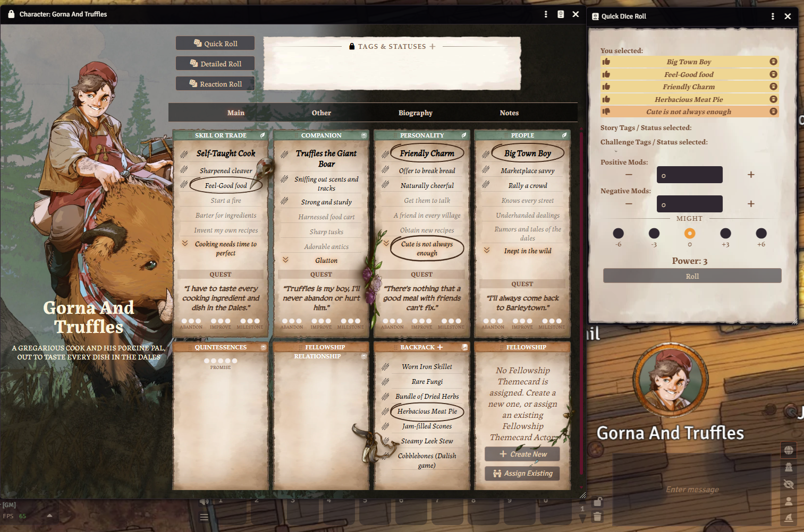Expand the FPS counter arrow
The image size is (804, 532).
point(49,516)
